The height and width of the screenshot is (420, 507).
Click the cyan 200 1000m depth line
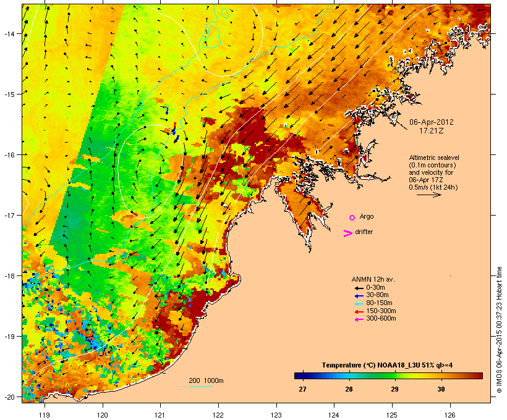[200, 386]
